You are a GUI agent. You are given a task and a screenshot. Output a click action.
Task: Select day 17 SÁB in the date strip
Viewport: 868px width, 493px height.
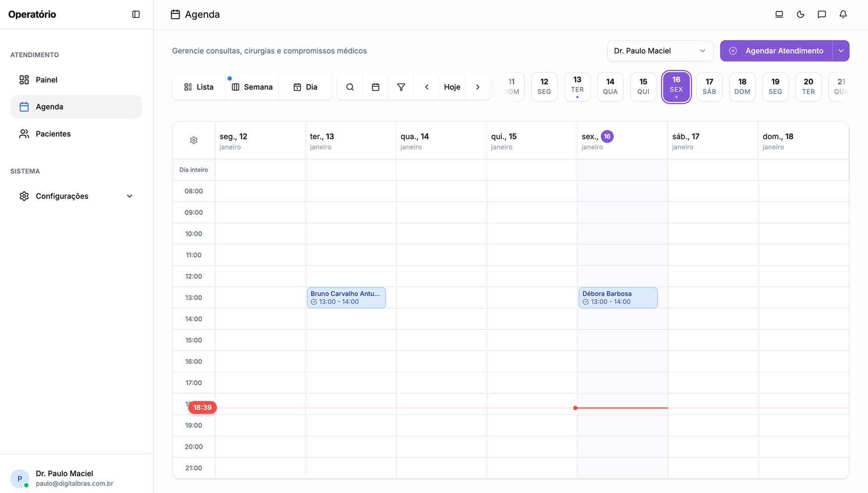(x=709, y=87)
